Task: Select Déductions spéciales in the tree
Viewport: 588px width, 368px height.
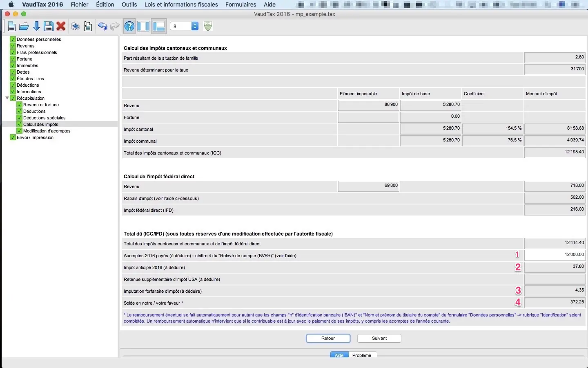Action: pyautogui.click(x=44, y=118)
